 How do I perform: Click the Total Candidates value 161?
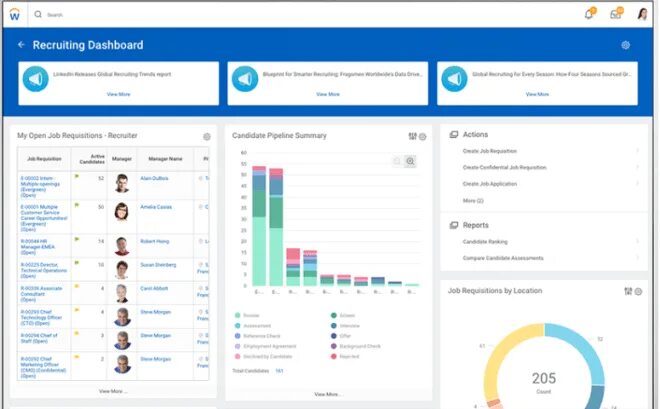[x=279, y=371]
